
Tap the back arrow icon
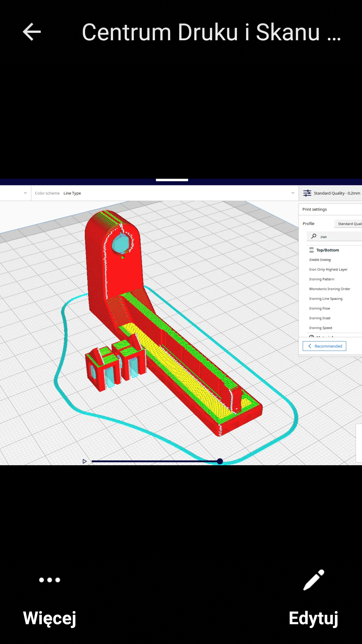tap(32, 32)
